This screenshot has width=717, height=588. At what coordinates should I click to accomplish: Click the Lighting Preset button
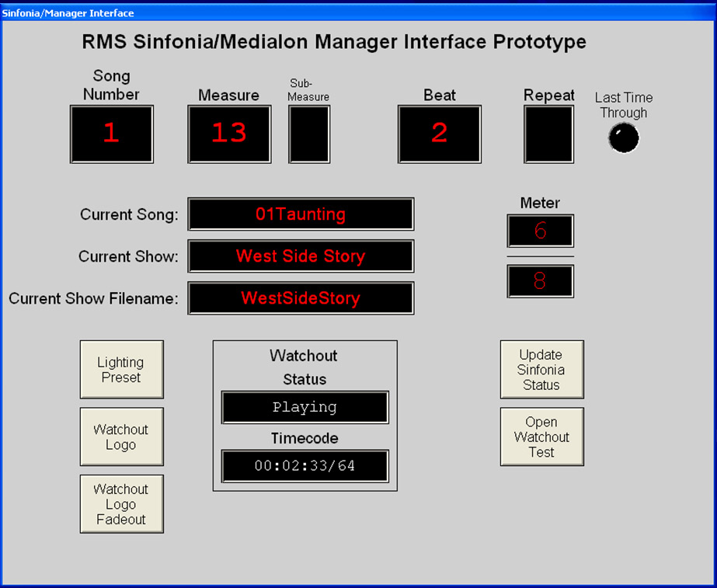pyautogui.click(x=122, y=370)
